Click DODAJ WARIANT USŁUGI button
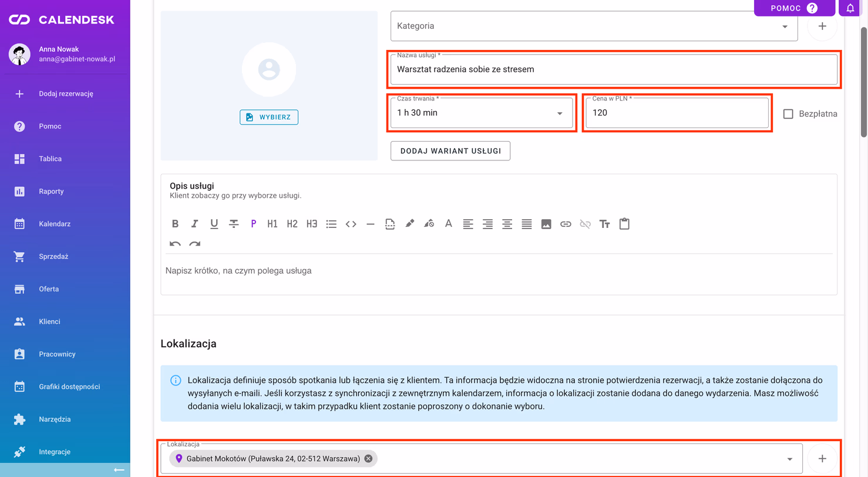The width and height of the screenshot is (868, 477). click(450, 151)
